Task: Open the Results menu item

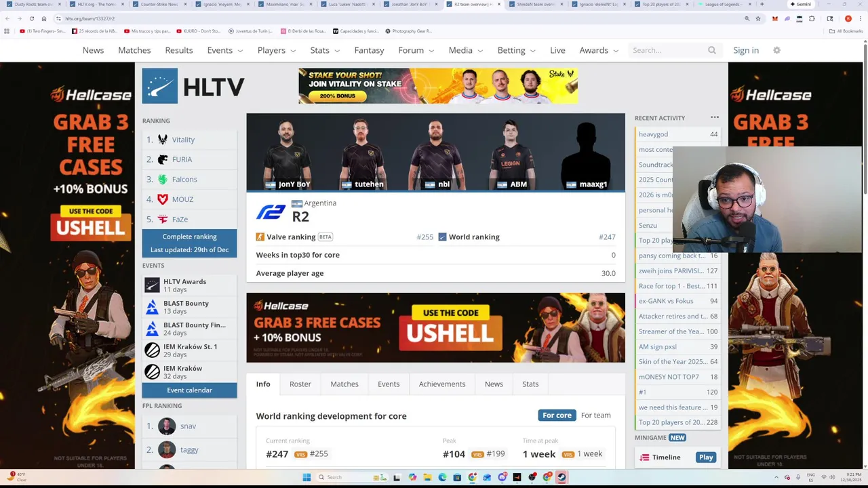Action: point(179,50)
